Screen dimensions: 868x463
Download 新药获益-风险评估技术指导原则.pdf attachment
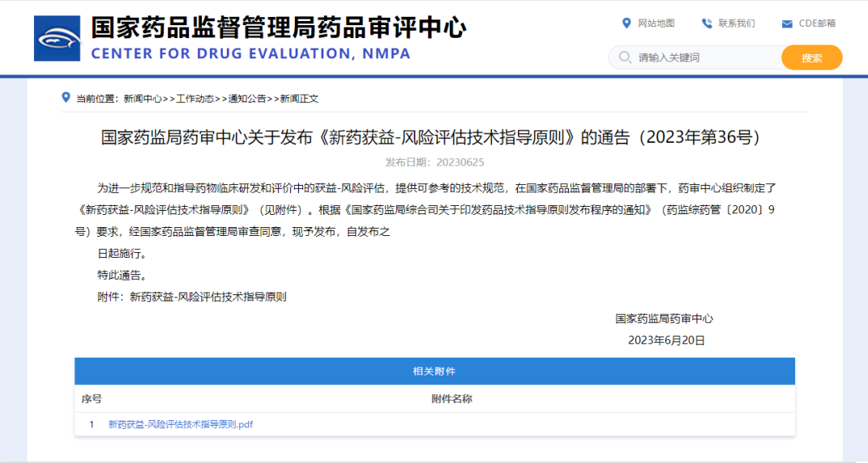point(181,424)
